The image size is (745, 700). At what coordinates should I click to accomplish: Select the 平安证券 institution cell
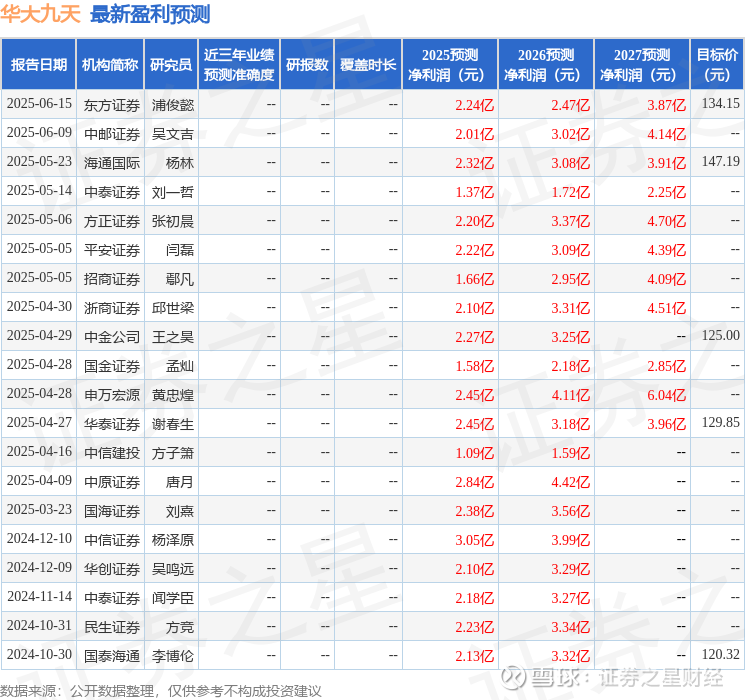pyautogui.click(x=112, y=250)
